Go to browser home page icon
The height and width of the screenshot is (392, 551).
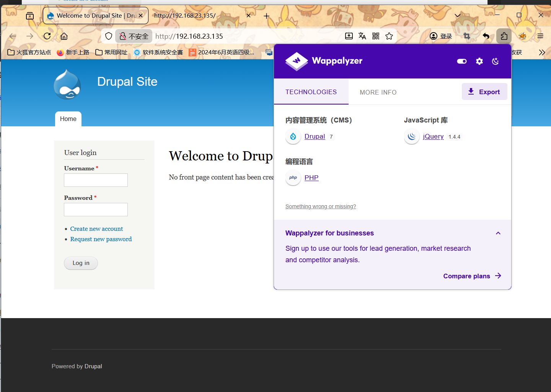(64, 36)
